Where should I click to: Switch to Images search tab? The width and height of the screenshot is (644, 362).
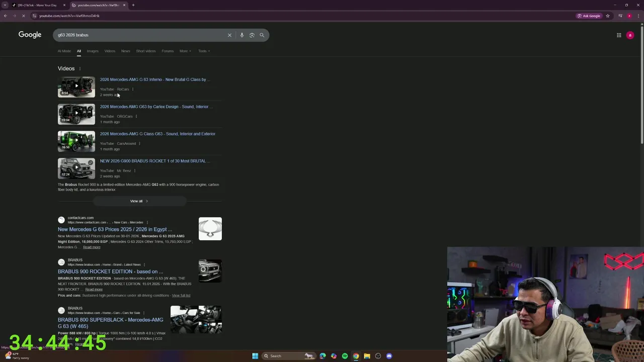coord(93,51)
